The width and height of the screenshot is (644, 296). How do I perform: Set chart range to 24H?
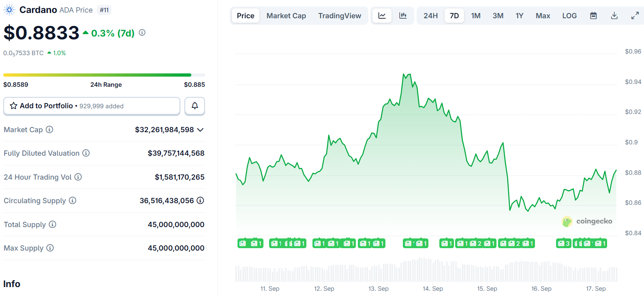430,15
